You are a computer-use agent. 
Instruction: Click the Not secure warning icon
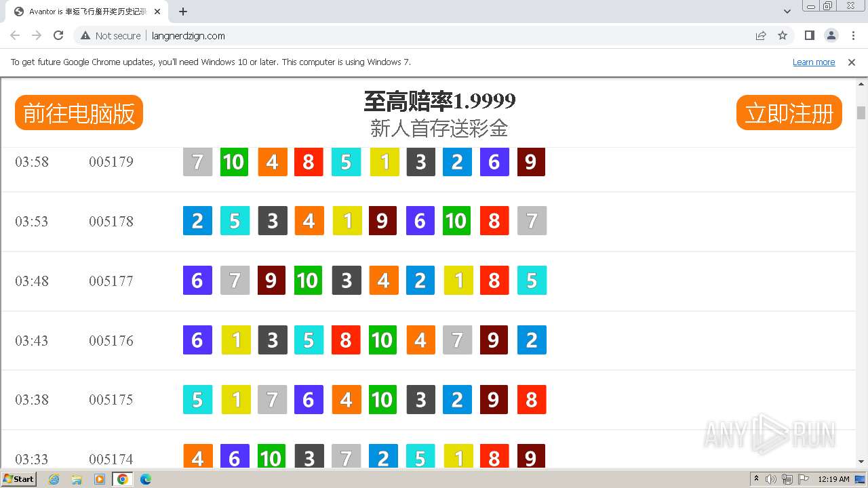pos(85,36)
